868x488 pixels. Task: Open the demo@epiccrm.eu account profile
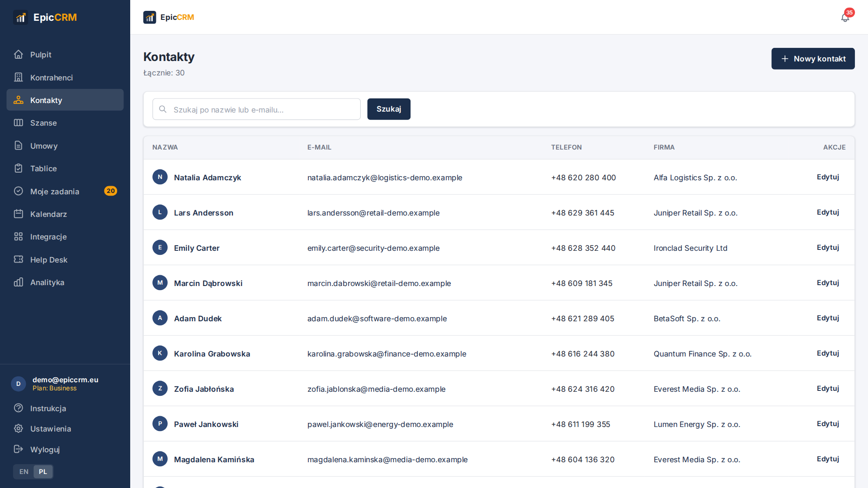coord(65,384)
